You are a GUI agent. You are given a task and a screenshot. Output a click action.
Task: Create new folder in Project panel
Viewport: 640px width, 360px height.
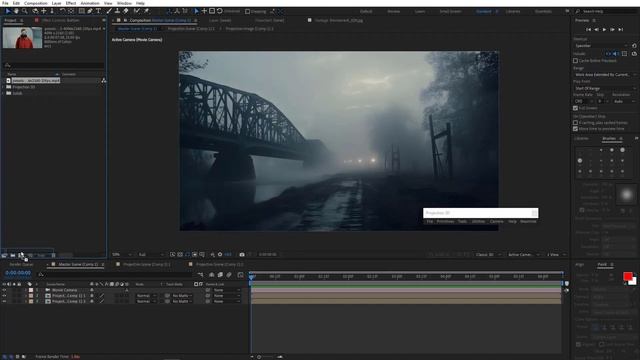point(13,256)
